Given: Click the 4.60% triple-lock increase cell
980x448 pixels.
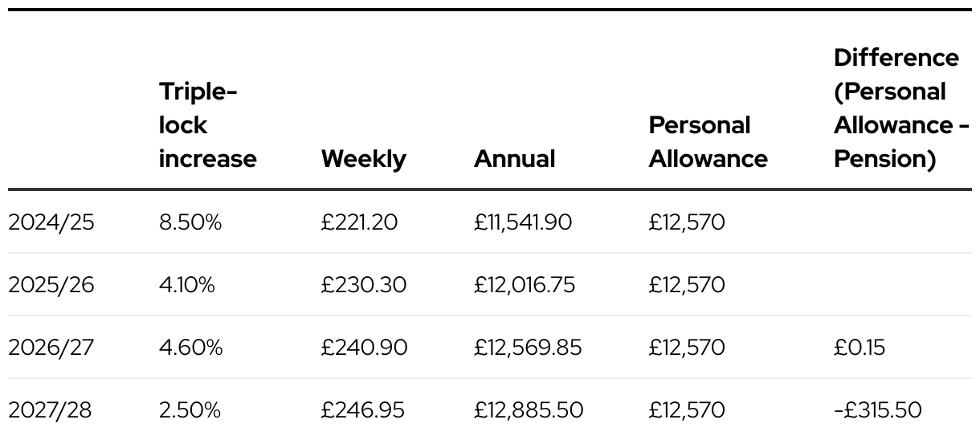Looking at the screenshot, I should coord(190,348).
